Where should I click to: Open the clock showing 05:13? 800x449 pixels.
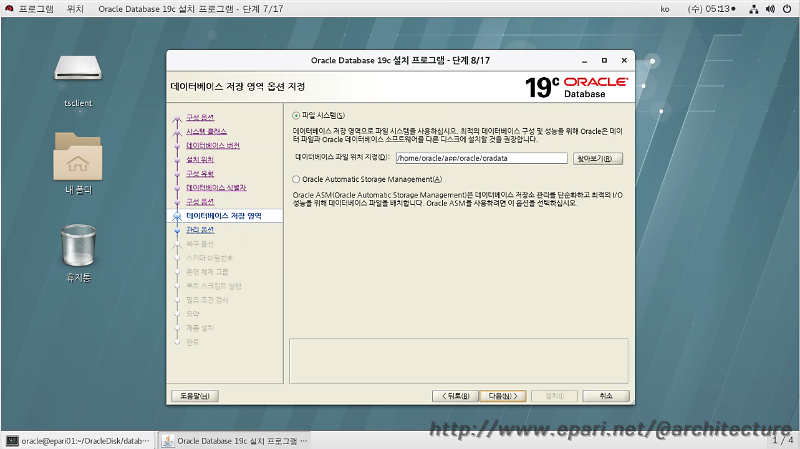[x=711, y=9]
